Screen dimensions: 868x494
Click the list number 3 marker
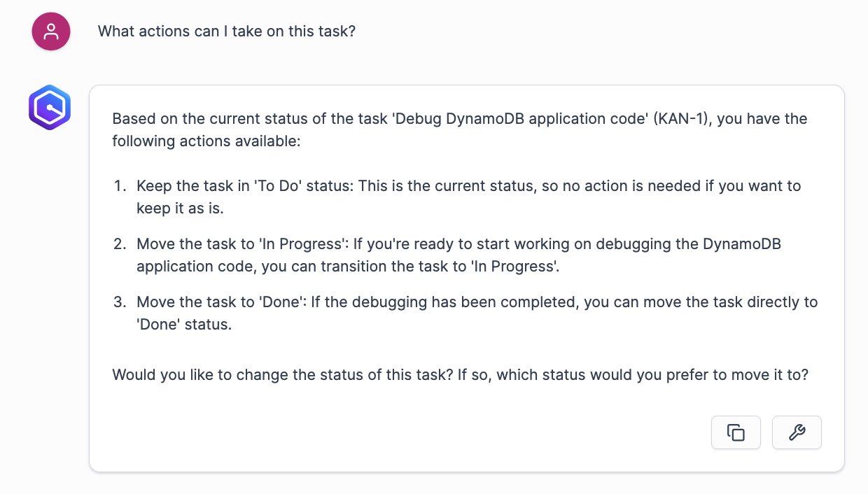(x=120, y=302)
